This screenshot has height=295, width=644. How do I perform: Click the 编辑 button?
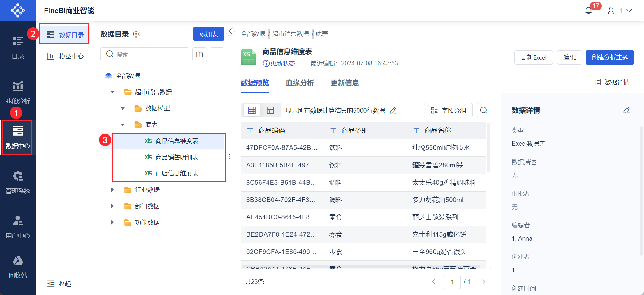[x=569, y=57]
